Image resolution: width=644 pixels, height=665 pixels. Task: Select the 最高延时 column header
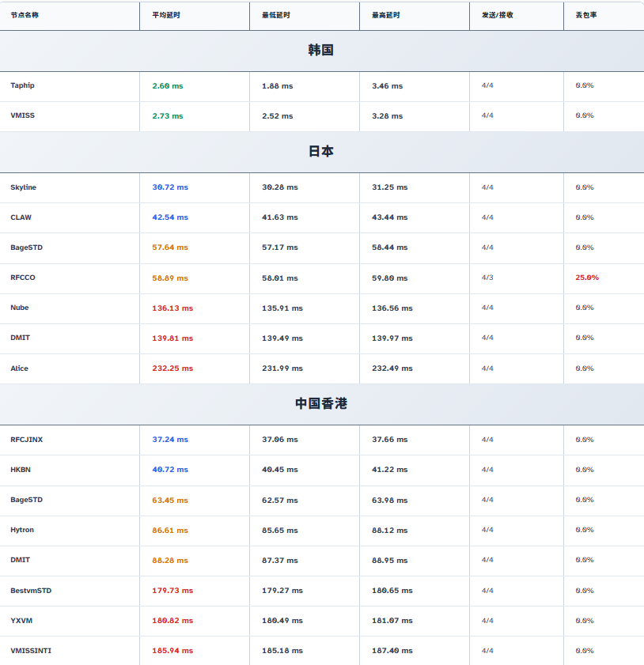[385, 15]
